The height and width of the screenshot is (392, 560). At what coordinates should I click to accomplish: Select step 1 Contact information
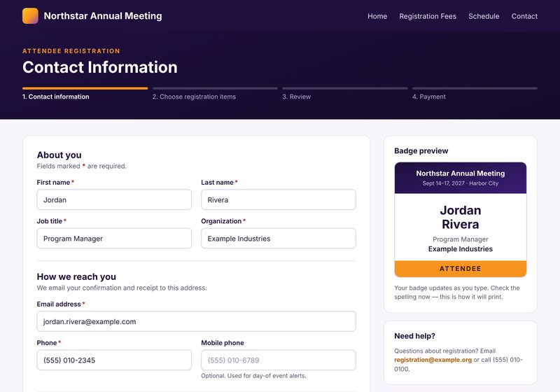tap(56, 97)
